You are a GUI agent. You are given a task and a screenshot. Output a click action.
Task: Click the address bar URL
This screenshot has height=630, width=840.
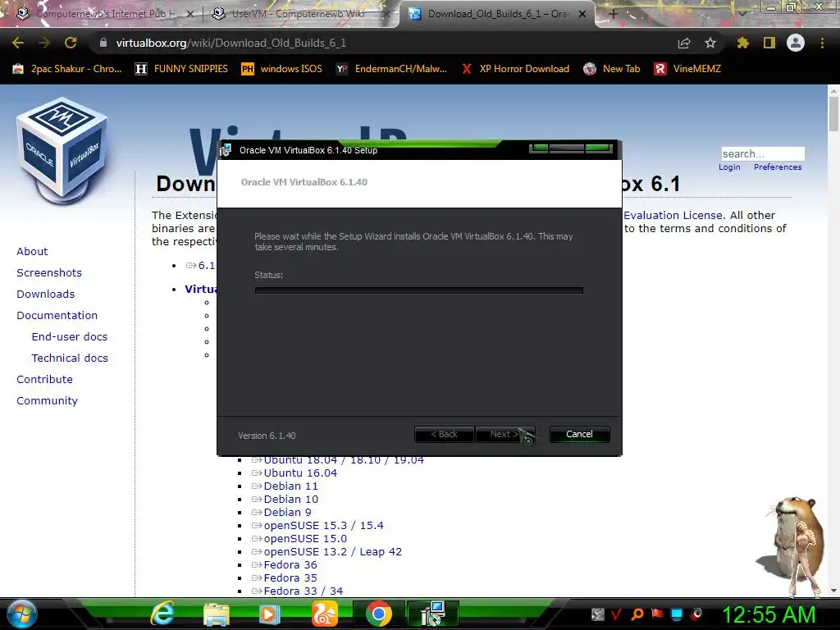coord(231,43)
